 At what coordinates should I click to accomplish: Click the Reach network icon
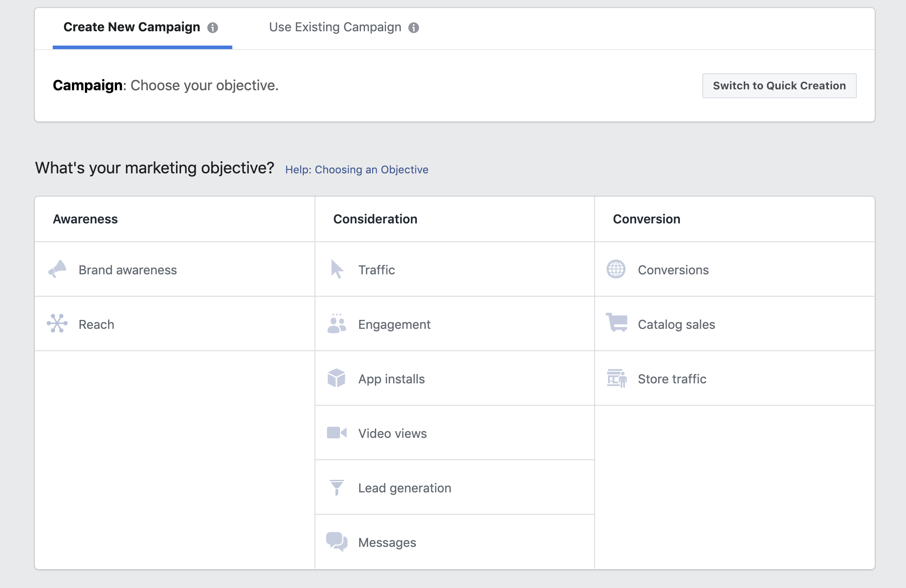click(x=57, y=323)
